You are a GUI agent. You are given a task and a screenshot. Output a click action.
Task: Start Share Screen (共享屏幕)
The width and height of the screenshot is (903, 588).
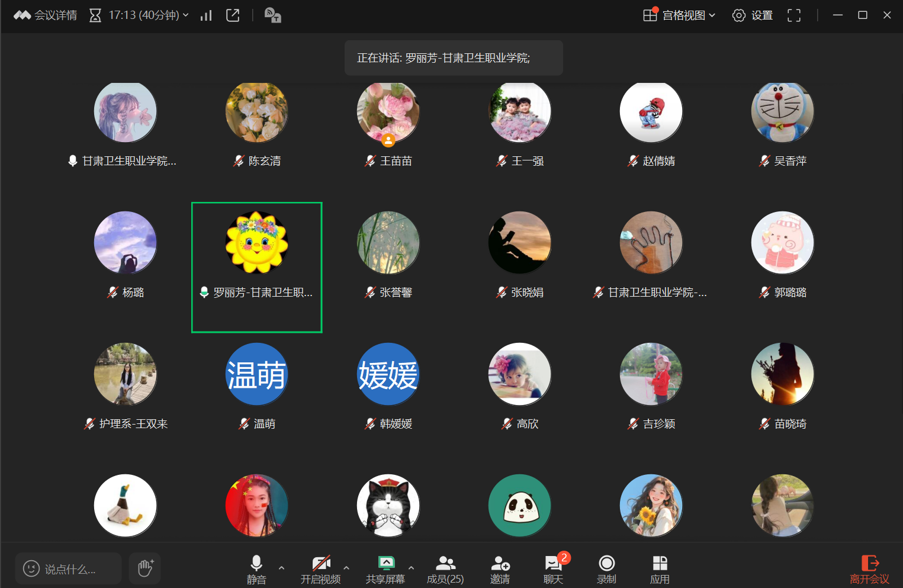[x=385, y=570]
